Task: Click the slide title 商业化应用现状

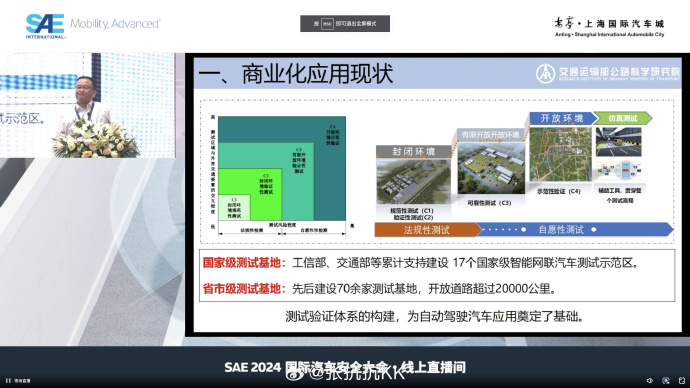Action: point(317,73)
